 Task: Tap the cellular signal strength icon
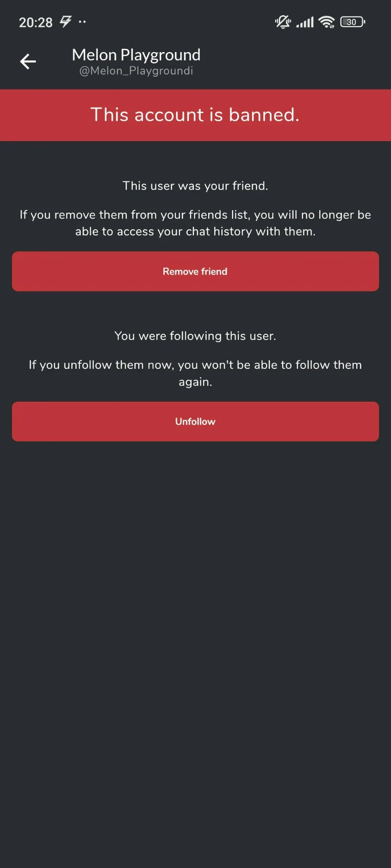[x=305, y=22]
